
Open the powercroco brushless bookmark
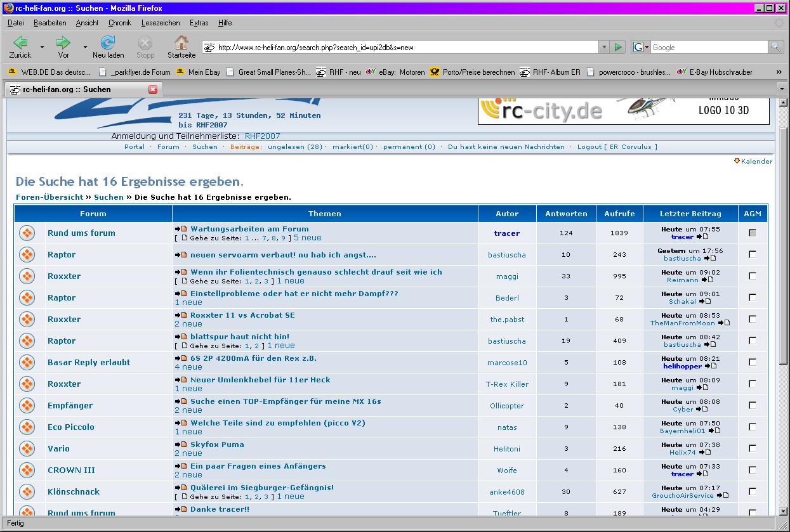point(628,72)
